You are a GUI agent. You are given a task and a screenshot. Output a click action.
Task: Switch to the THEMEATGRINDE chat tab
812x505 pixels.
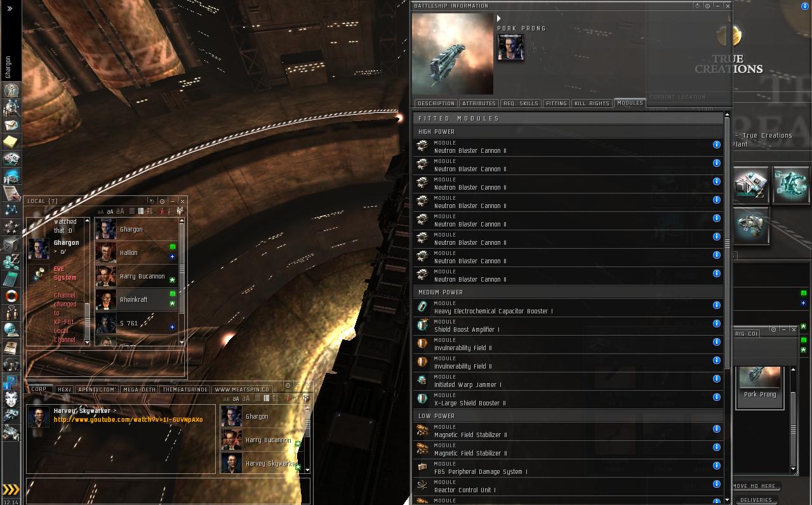pyautogui.click(x=185, y=390)
